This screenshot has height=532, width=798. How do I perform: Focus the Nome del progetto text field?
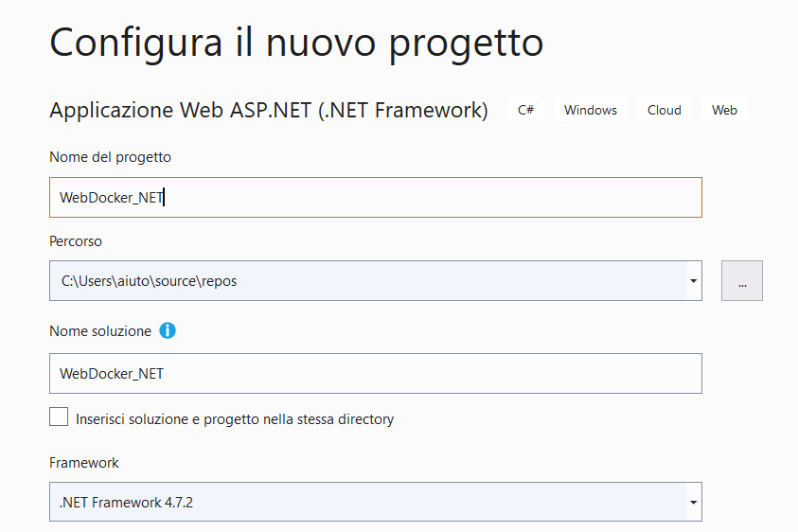pos(376,198)
